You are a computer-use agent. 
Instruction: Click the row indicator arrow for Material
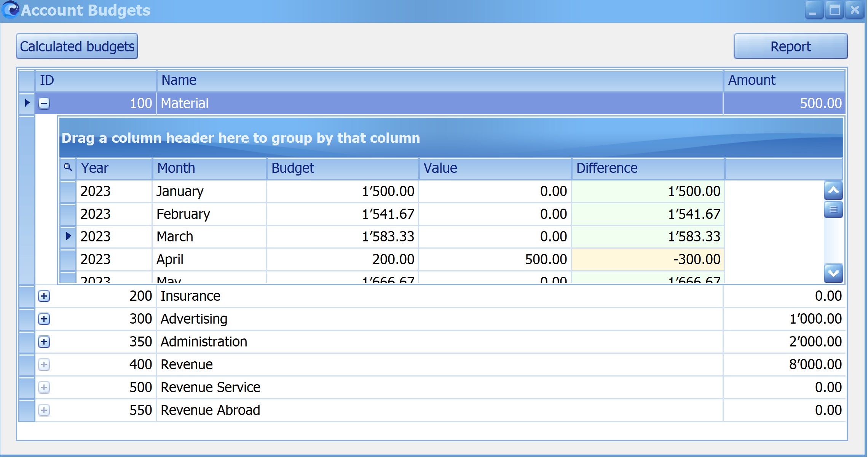tap(27, 103)
